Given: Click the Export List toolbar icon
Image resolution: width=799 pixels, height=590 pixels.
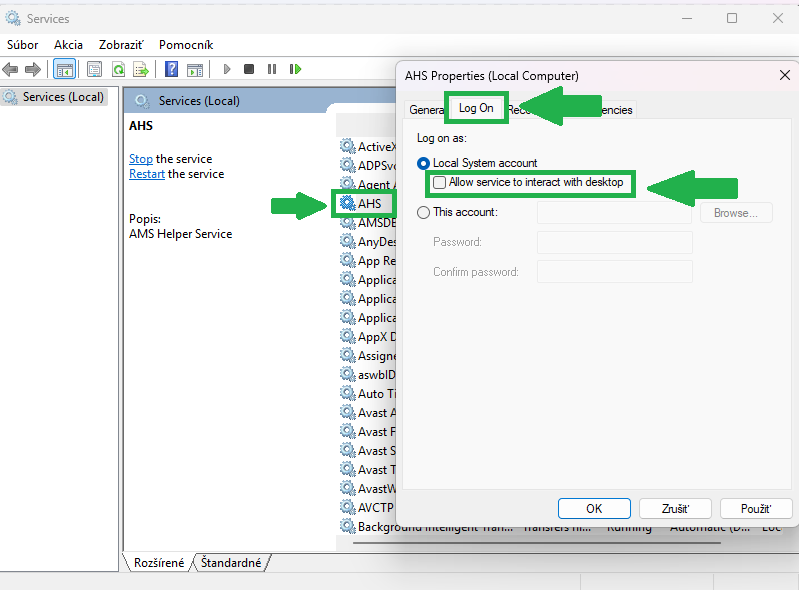Looking at the screenshot, I should click(141, 69).
